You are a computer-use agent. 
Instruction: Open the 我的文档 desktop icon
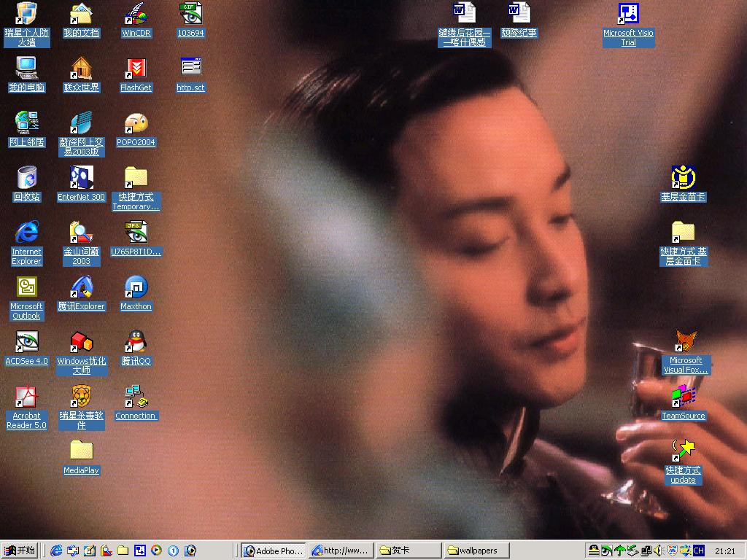pos(81,19)
